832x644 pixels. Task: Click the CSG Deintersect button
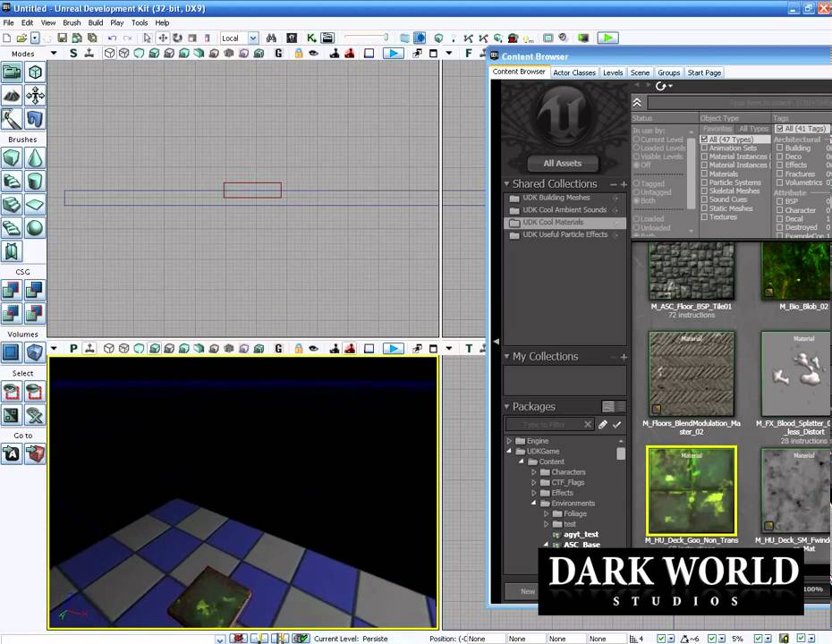[x=35, y=314]
